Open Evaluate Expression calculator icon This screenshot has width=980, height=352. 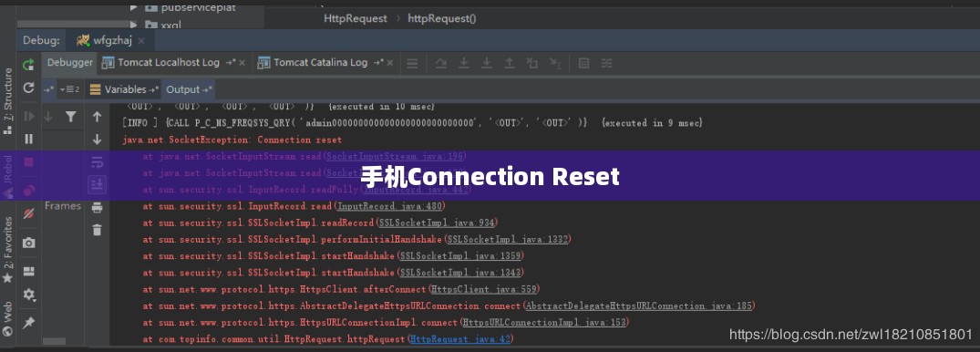[583, 63]
